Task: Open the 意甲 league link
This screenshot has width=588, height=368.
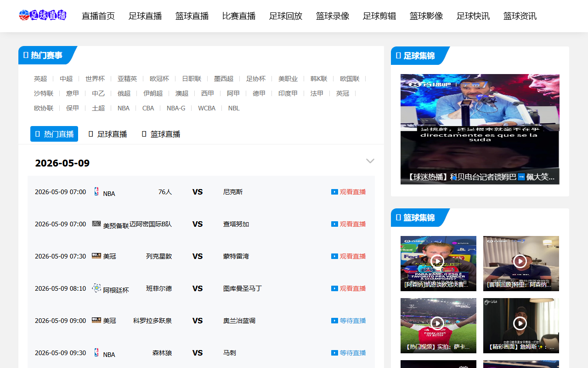Action: tap(73, 93)
